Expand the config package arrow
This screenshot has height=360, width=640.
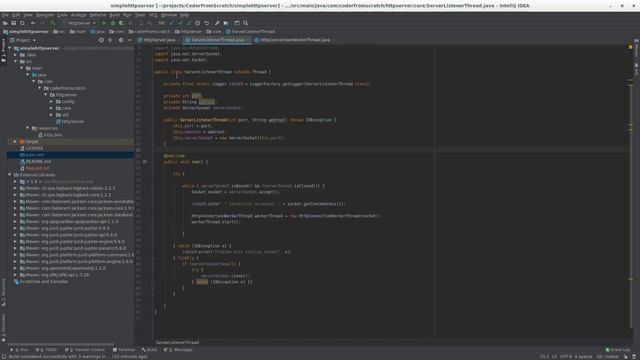(51, 102)
